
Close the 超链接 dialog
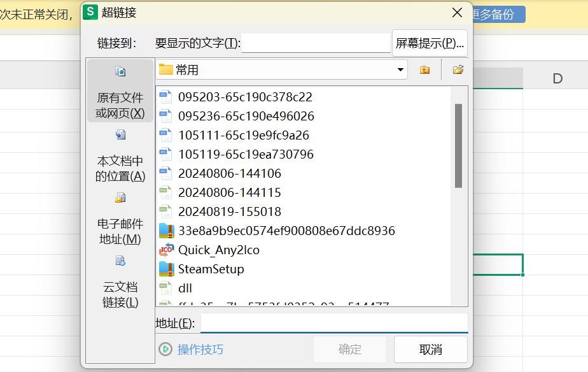click(x=457, y=13)
